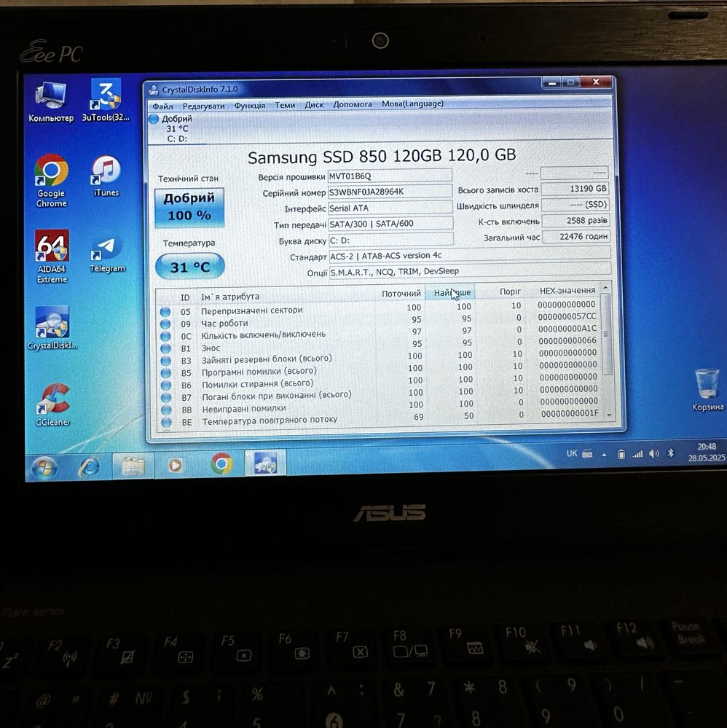
Task: Click the SATA/300 | SATA/600 transfer field
Action: [x=391, y=223]
